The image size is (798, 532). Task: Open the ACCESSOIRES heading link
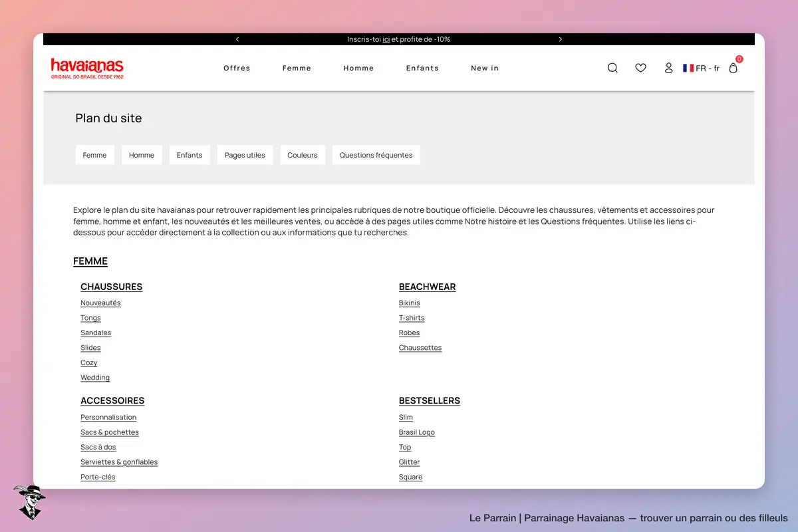click(112, 401)
